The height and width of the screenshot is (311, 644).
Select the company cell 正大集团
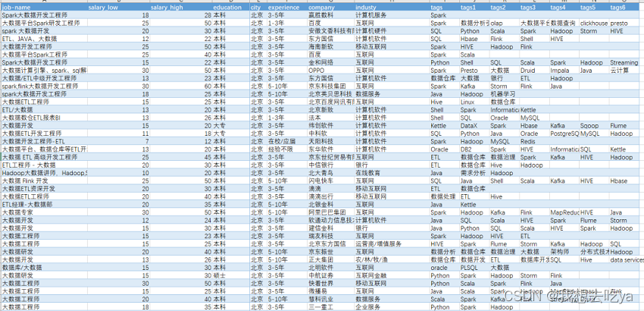[x=330, y=260]
